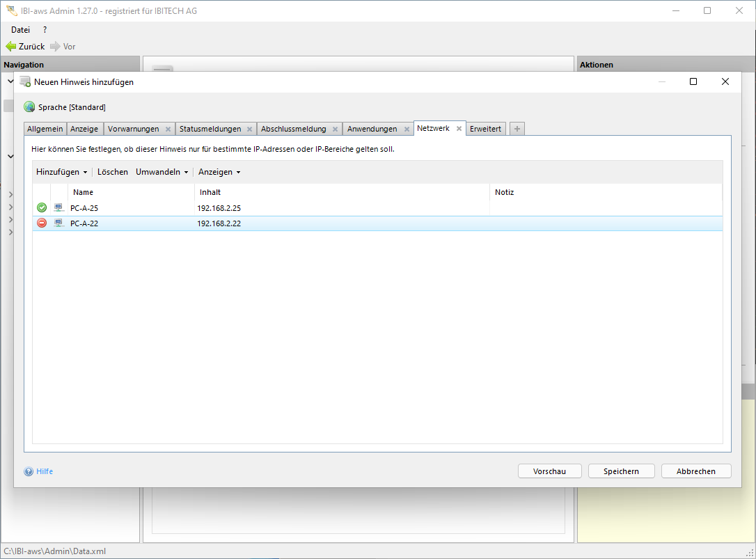The image size is (756, 559).
Task: Click computer icon in PC-A-25 row
Action: [x=59, y=207]
